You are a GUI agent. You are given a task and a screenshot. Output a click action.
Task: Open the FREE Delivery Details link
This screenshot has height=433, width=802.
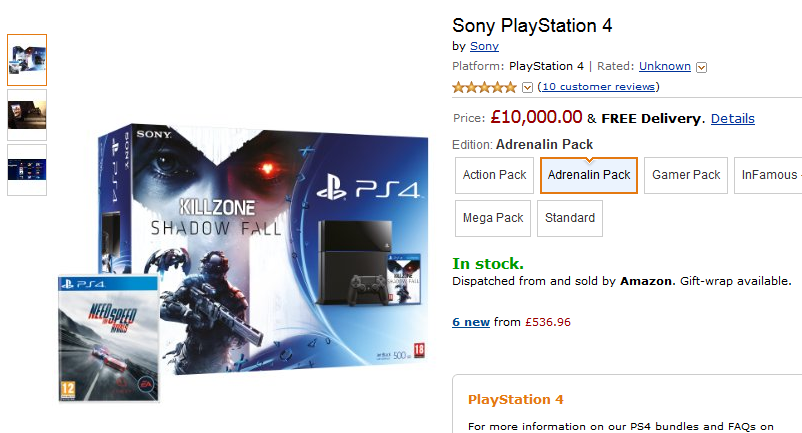point(732,118)
